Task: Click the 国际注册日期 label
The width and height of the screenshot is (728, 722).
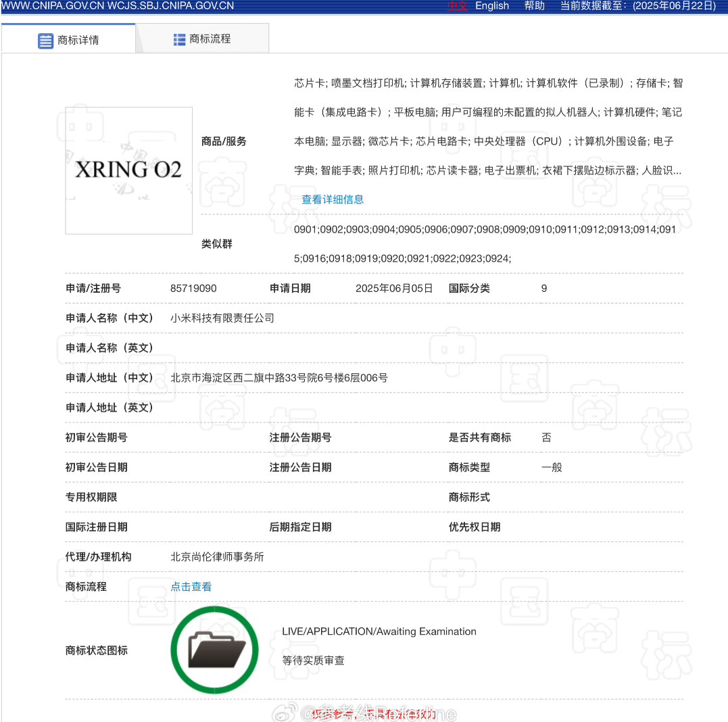Action: point(97,527)
